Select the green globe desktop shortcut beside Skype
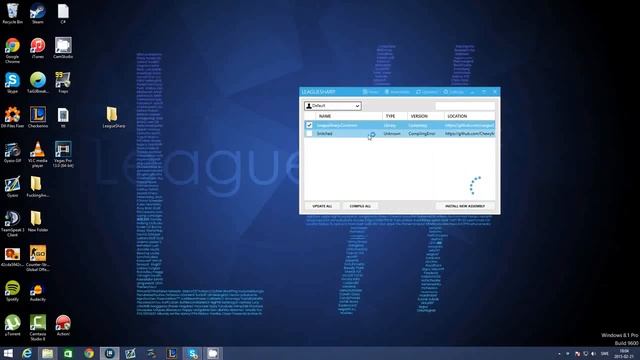This screenshot has width=640, height=360. click(x=38, y=82)
